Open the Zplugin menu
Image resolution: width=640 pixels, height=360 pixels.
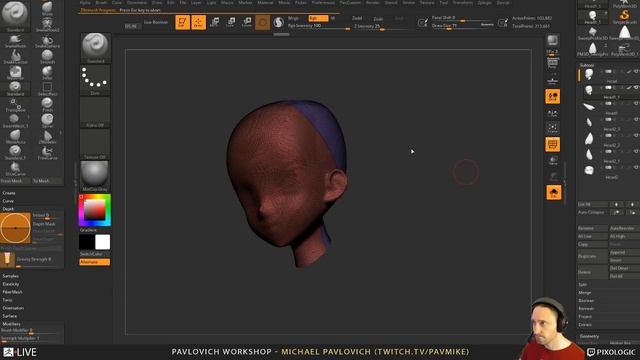click(x=484, y=2)
